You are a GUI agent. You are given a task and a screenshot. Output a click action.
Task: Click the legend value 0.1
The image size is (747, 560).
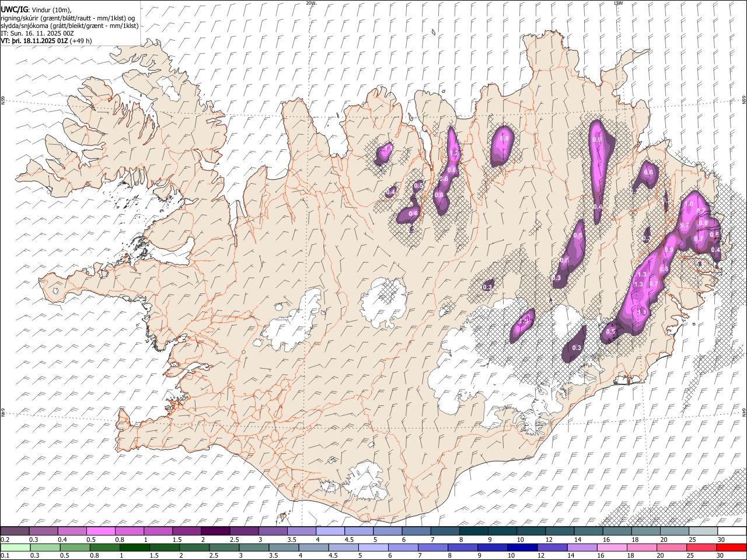pyautogui.click(x=5, y=555)
